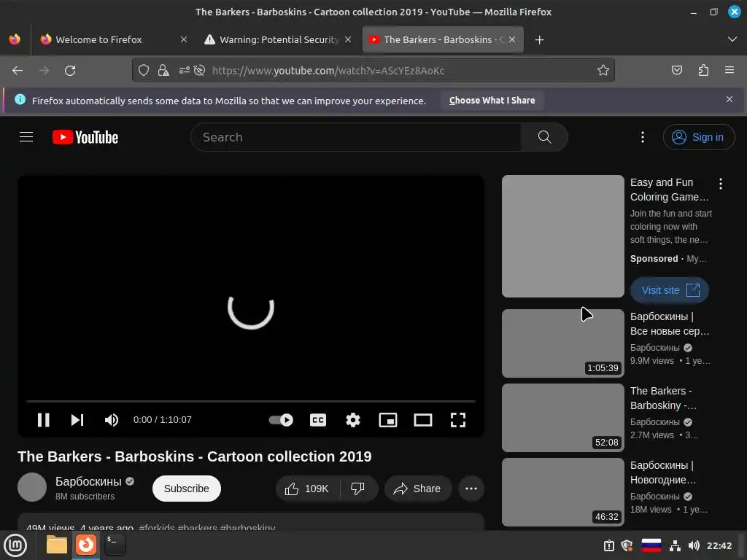Open site permissions icon in address bar
Viewport: 747px width, 560px height.
[184, 71]
